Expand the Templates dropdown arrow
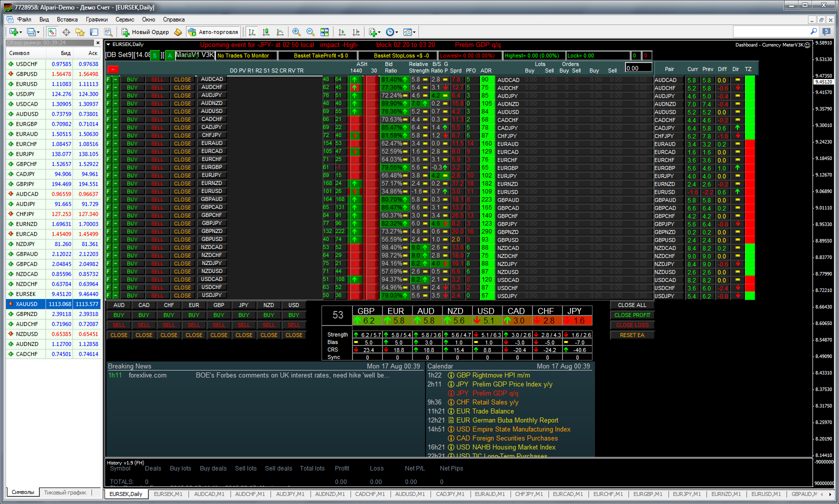Image resolution: width=839 pixels, height=504 pixels. pos(414,32)
